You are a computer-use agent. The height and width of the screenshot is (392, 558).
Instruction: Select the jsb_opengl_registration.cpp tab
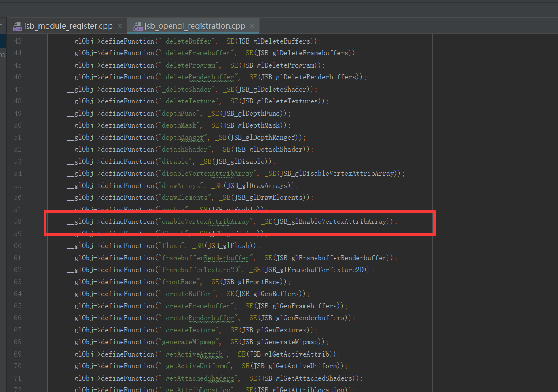point(194,26)
